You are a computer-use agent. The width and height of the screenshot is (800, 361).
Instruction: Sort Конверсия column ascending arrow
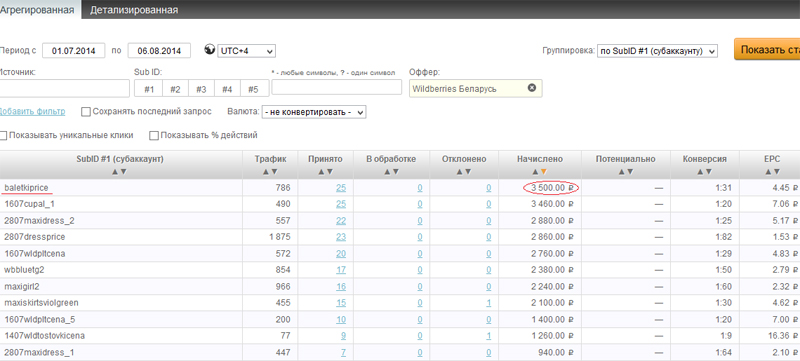click(x=701, y=172)
